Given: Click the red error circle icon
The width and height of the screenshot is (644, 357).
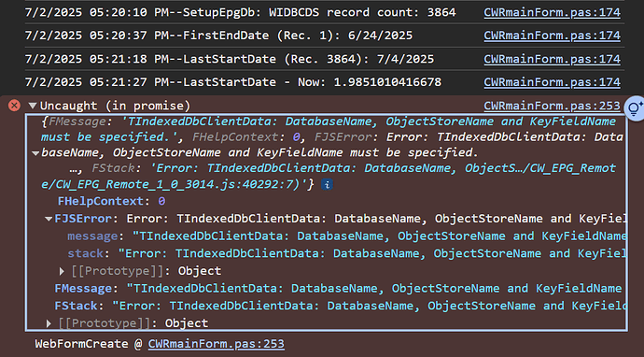Looking at the screenshot, I should tap(14, 106).
